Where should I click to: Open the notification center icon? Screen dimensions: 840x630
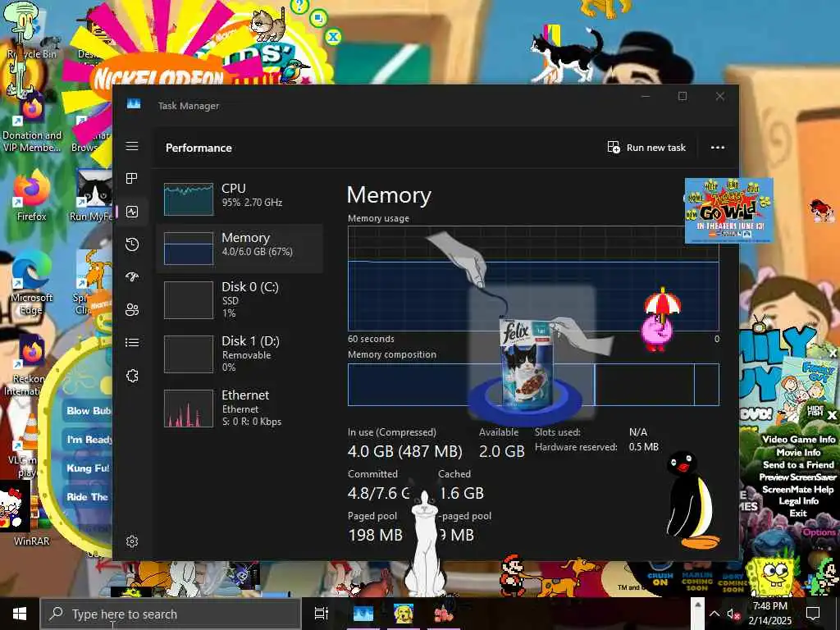(x=813, y=614)
